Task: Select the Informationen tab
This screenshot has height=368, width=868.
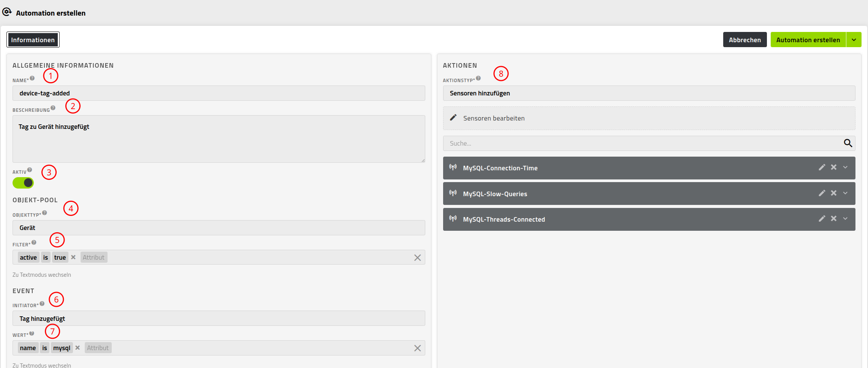Action: tap(33, 40)
